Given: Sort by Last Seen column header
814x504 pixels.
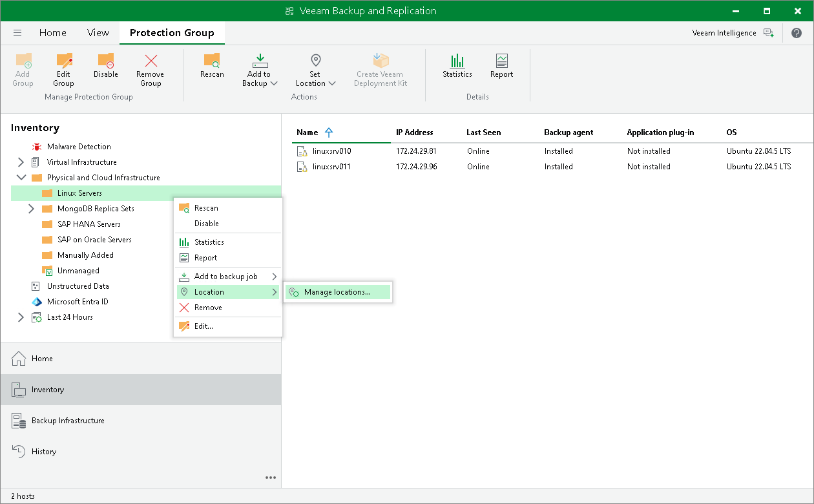Looking at the screenshot, I should point(484,132).
